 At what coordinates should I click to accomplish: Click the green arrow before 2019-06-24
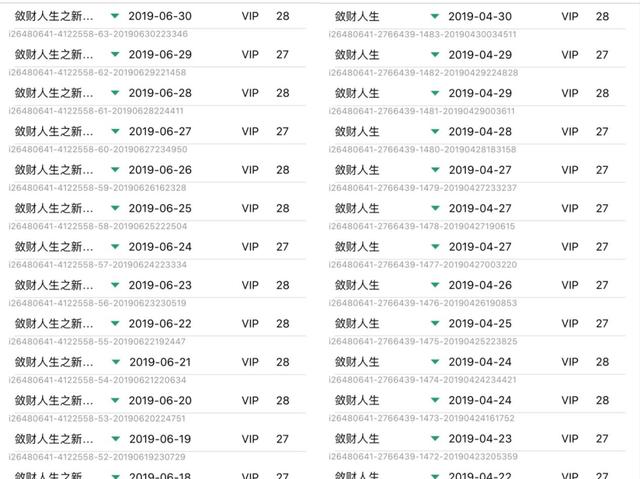click(x=115, y=247)
